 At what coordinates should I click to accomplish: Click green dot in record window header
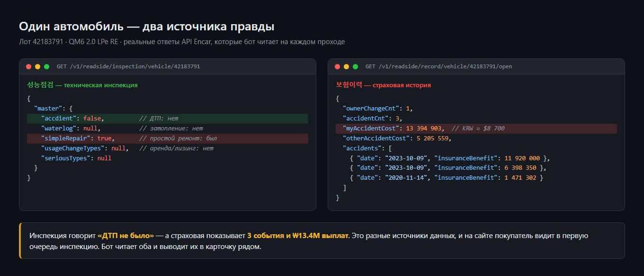coord(355,67)
